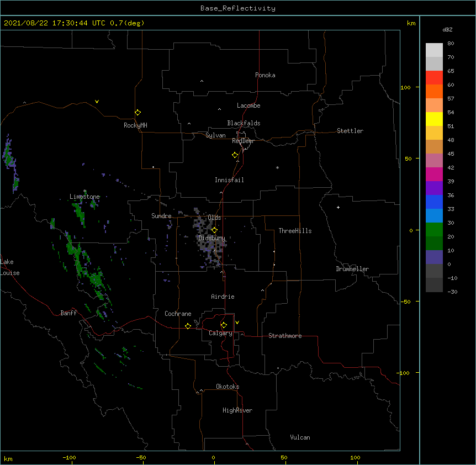Click the Lacombe city label
This screenshot has width=476, height=465.
click(248, 105)
